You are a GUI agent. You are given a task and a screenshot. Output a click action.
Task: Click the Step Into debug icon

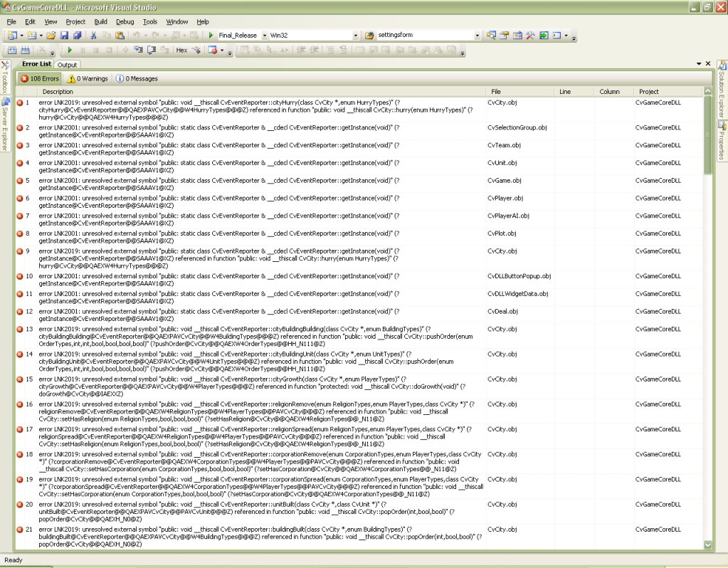pyautogui.click(x=138, y=51)
